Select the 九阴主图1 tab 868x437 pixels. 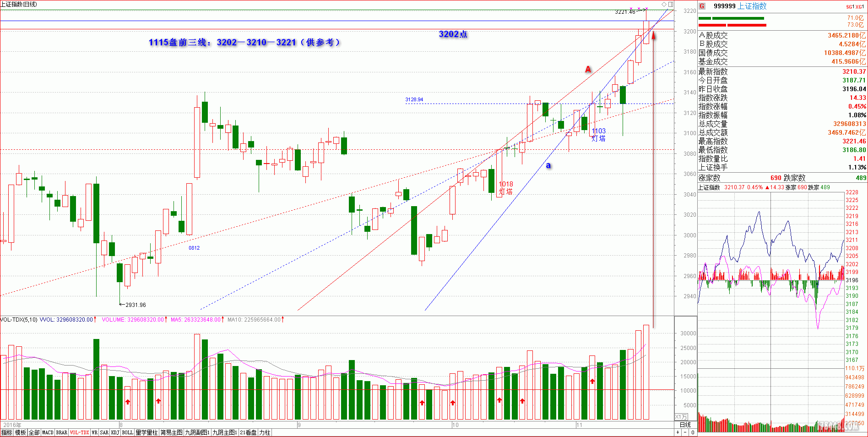[x=225, y=432]
